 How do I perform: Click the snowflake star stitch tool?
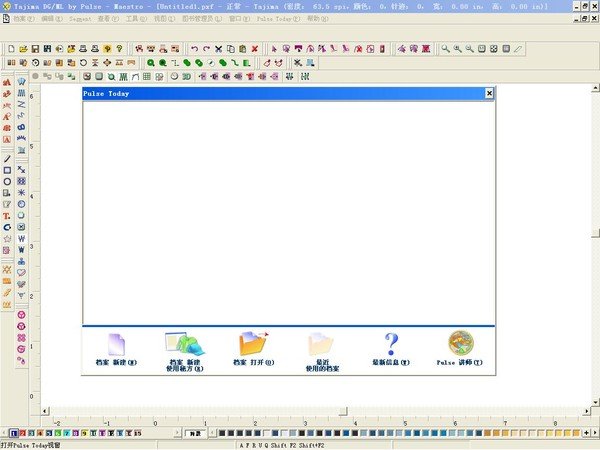(x=21, y=192)
